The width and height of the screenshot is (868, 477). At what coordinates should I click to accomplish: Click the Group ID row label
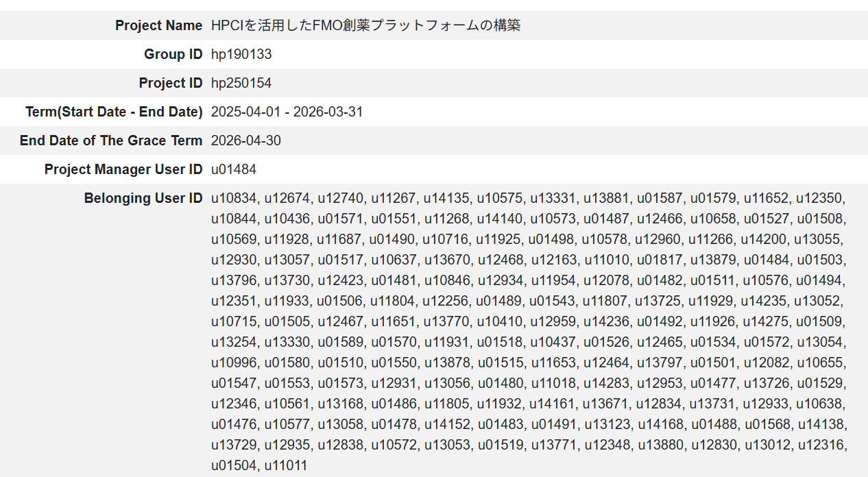click(173, 54)
